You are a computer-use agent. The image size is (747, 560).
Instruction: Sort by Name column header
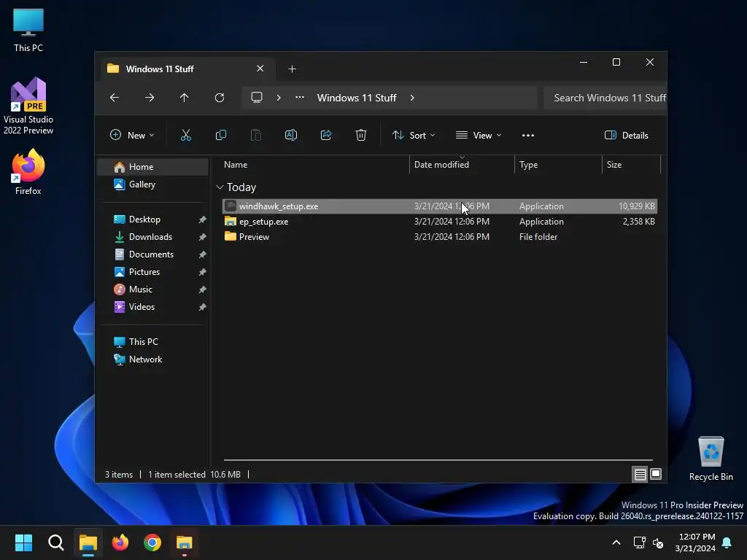pyautogui.click(x=315, y=165)
